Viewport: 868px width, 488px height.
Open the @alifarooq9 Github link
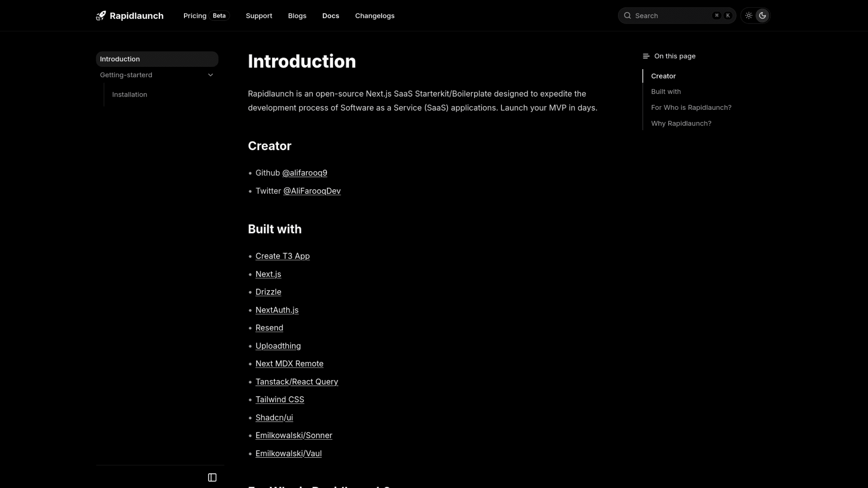pyautogui.click(x=305, y=173)
